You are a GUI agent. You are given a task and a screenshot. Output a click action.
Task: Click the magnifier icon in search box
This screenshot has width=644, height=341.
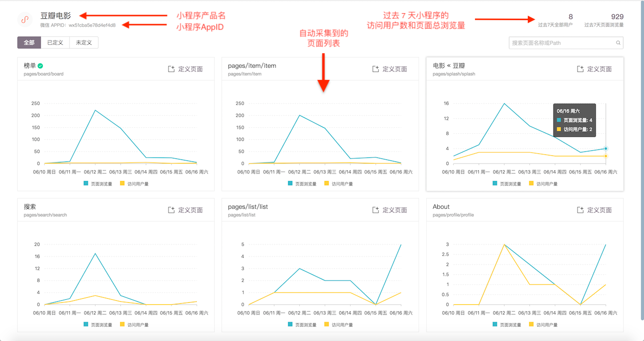point(618,43)
